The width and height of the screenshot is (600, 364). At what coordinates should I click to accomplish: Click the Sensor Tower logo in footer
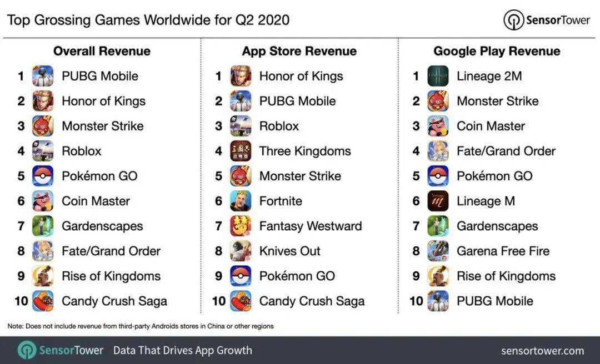click(61, 350)
